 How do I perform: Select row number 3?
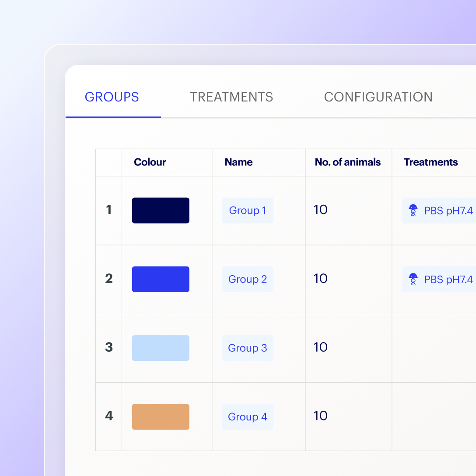click(108, 347)
